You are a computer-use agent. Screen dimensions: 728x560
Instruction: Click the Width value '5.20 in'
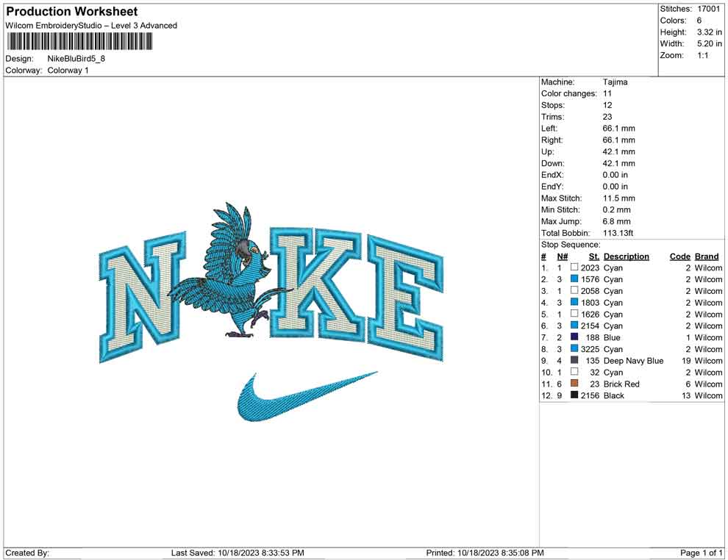point(710,43)
